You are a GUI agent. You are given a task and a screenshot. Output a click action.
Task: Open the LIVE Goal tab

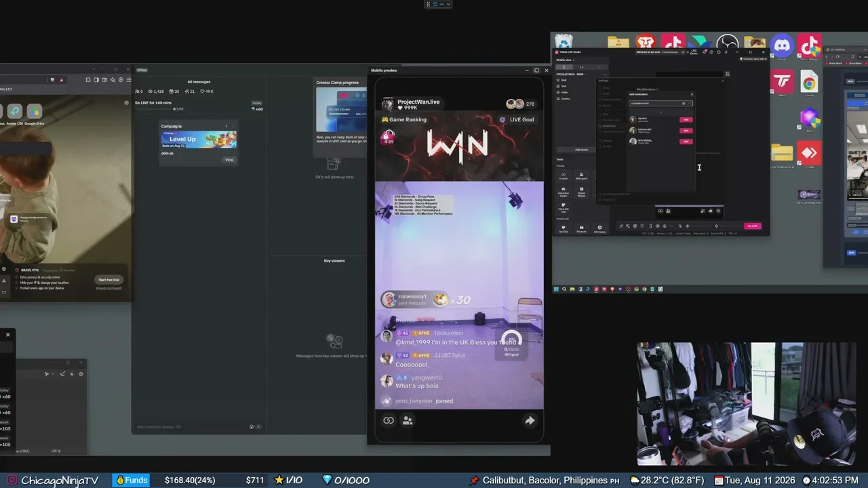tap(517, 119)
